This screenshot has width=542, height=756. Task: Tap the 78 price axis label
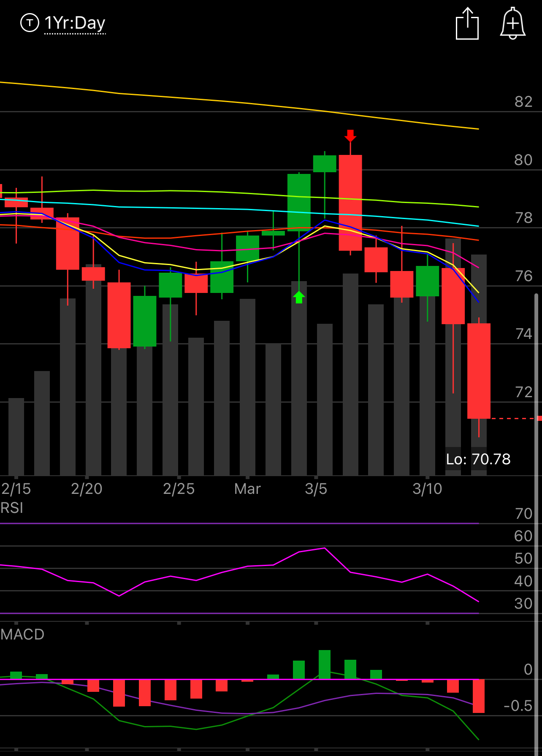pos(523,218)
